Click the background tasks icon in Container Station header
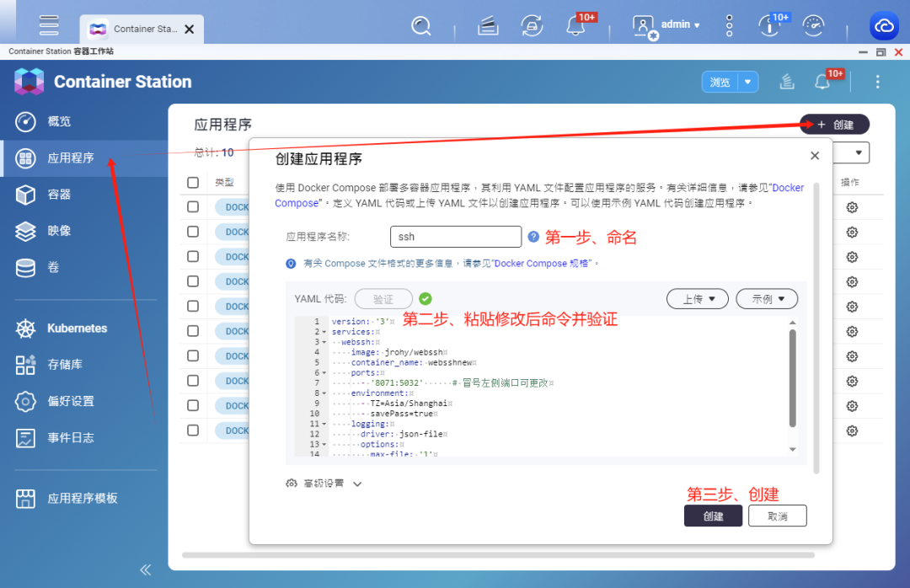910x588 pixels. tap(786, 81)
